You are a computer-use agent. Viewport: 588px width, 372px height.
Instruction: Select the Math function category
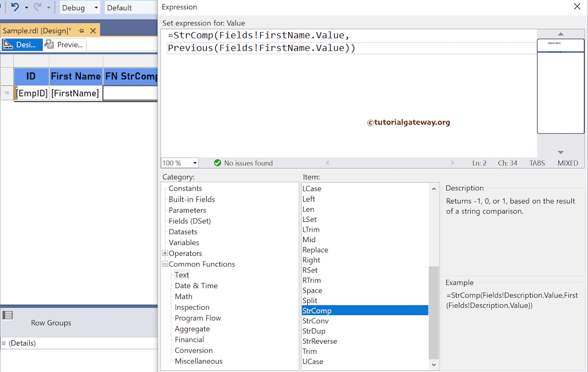click(183, 296)
